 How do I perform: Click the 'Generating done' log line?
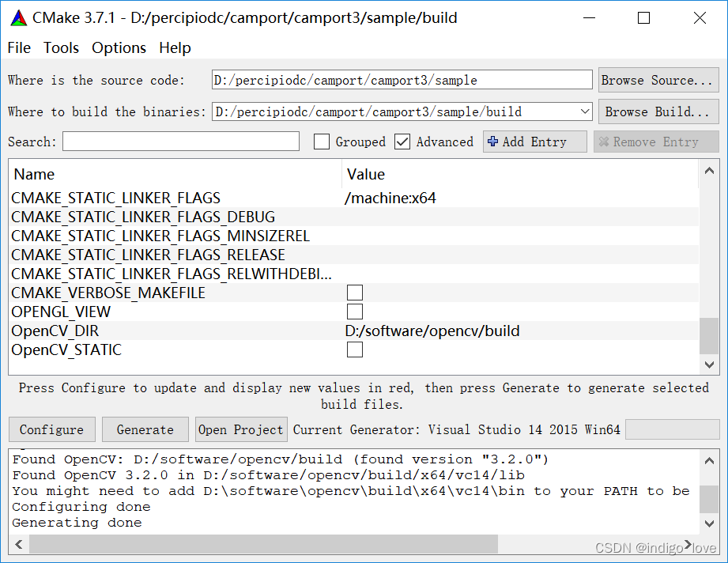tap(77, 523)
